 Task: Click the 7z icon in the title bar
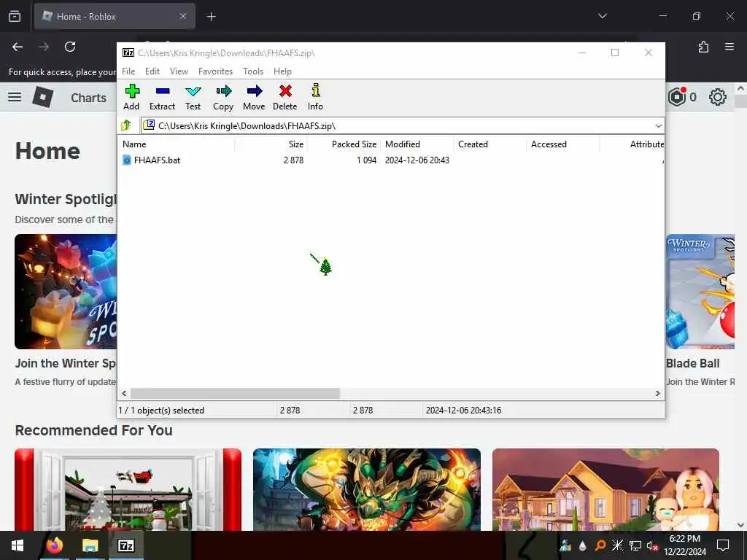click(x=128, y=52)
